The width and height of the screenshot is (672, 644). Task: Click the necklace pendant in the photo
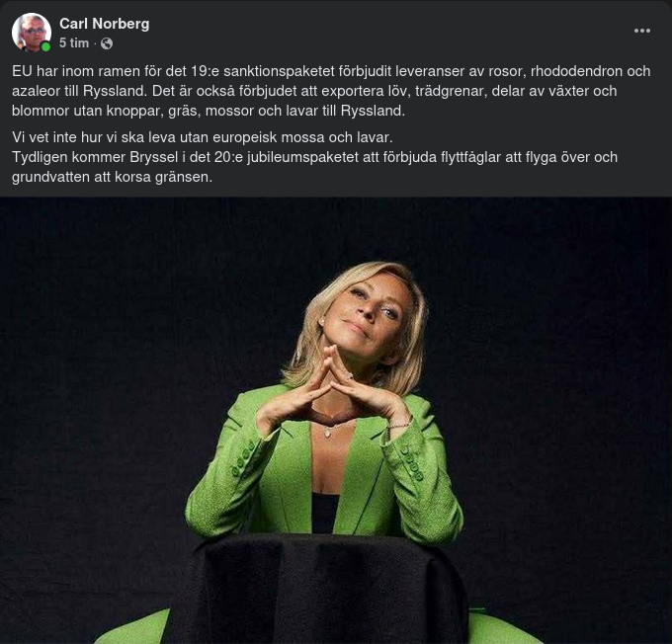point(328,433)
